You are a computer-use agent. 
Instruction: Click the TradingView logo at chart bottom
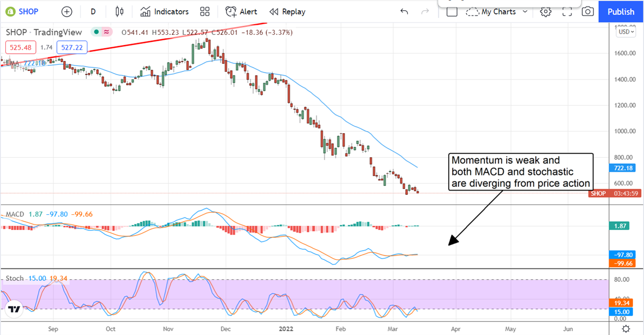pos(14,310)
